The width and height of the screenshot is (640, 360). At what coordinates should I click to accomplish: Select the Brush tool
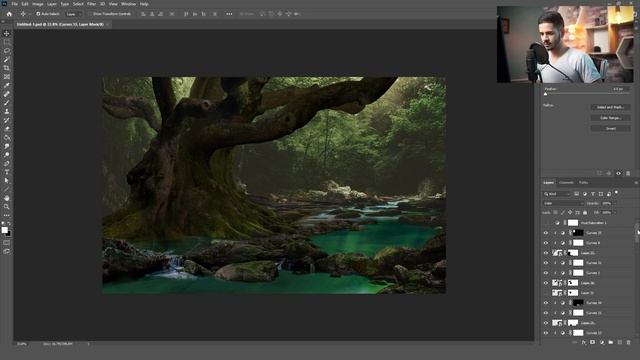coord(7,103)
